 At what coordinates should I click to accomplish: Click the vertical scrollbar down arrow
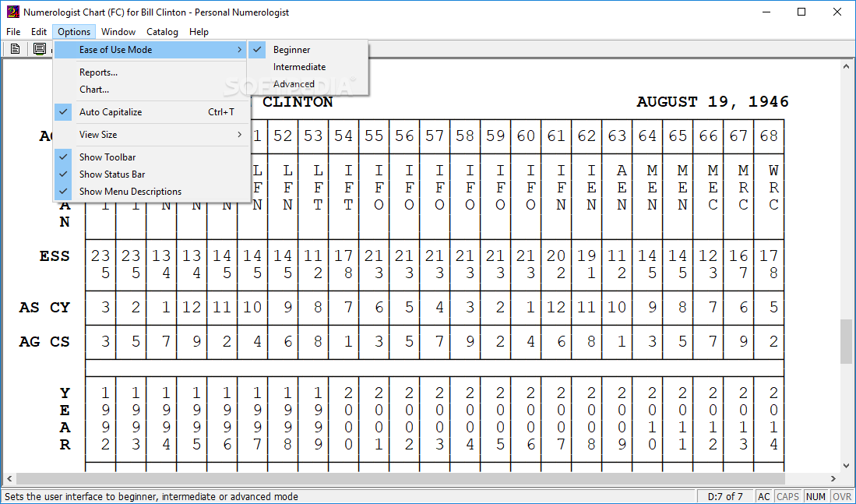pos(846,466)
